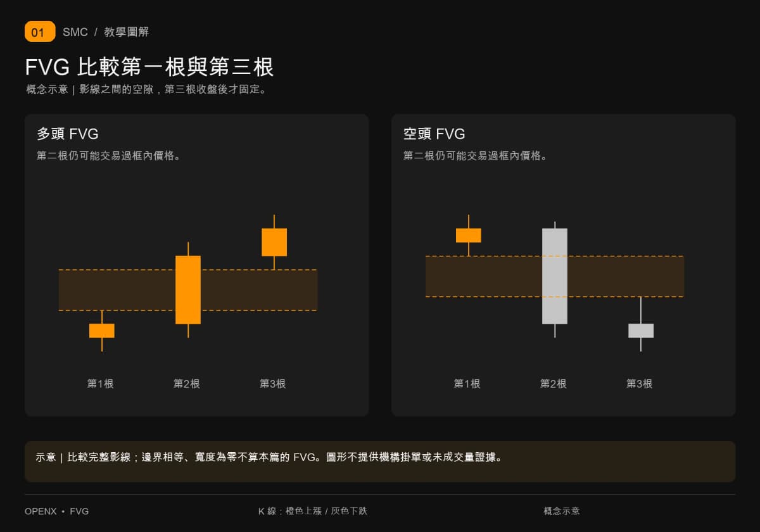The image size is (760, 532).
Task: Click the third candle in the 多頭 FVG chart
Action: tap(274, 242)
